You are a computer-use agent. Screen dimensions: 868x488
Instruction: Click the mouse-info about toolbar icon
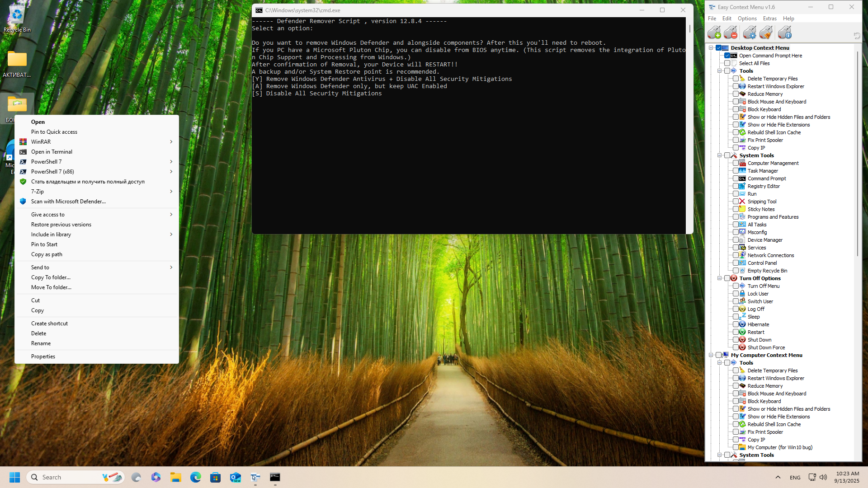click(x=785, y=33)
